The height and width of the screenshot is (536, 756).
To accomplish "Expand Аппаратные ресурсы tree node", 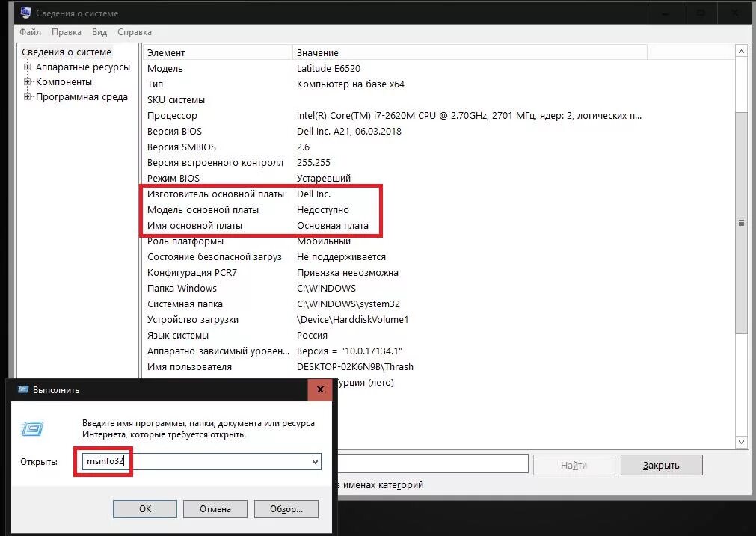I will pos(28,67).
